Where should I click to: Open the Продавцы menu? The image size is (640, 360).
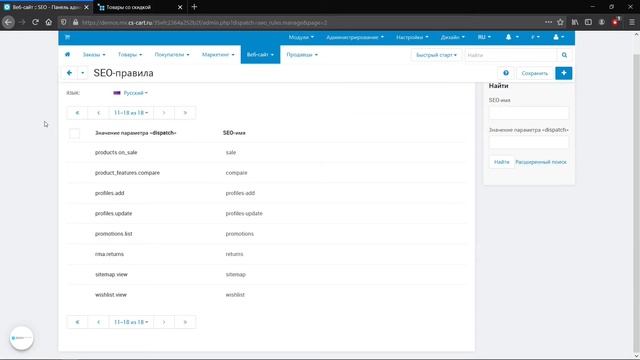point(302,55)
